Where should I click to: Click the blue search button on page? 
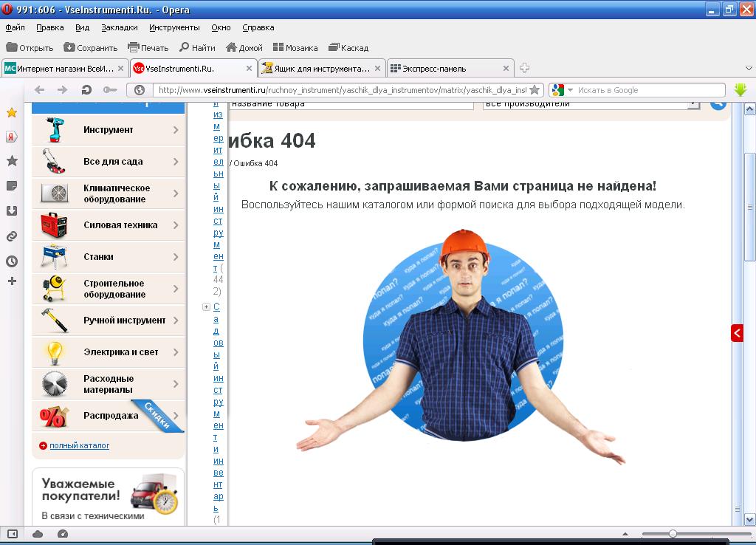pyautogui.click(x=718, y=104)
